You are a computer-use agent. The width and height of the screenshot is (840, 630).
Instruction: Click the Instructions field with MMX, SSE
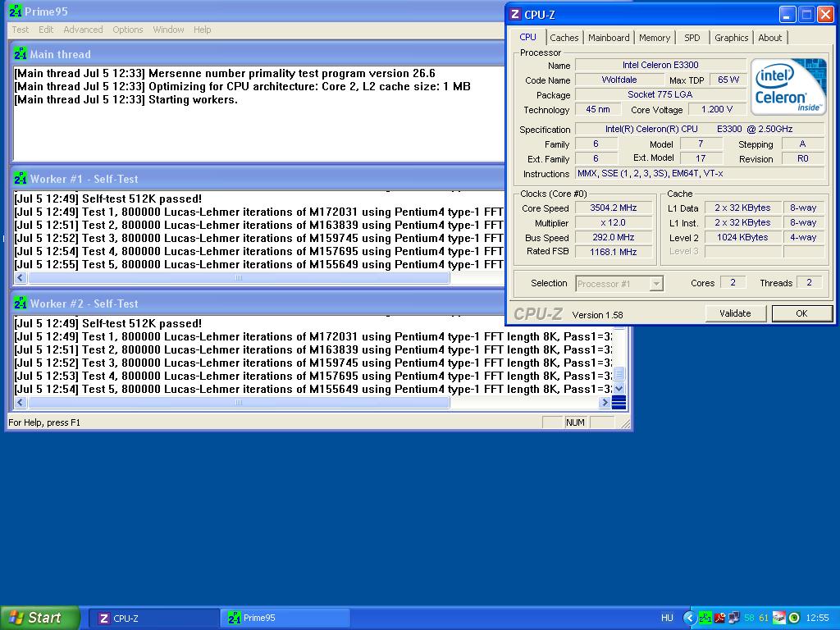point(700,174)
